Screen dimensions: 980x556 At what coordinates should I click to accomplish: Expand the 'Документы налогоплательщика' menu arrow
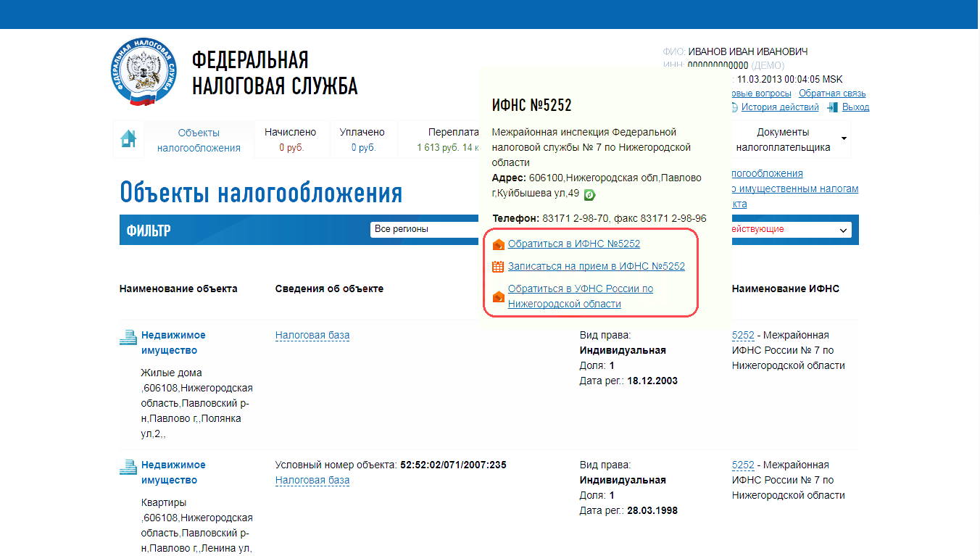click(x=844, y=138)
